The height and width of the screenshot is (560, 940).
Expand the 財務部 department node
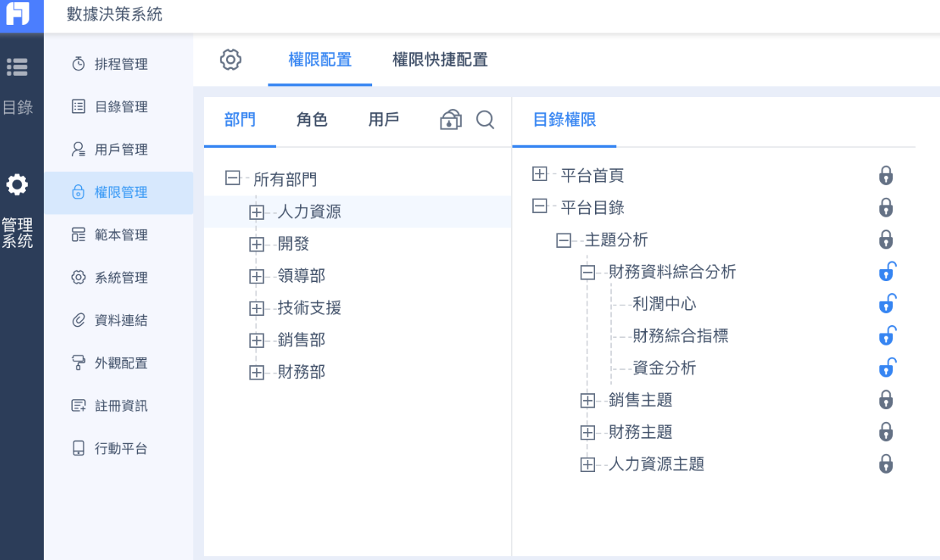point(258,371)
